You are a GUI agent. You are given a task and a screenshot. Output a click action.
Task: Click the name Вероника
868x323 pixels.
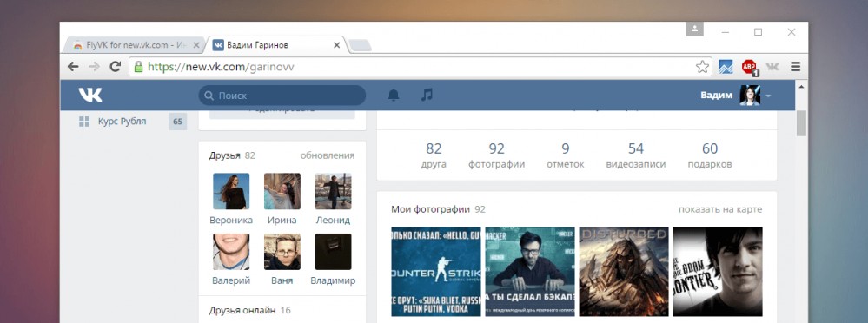(231, 221)
